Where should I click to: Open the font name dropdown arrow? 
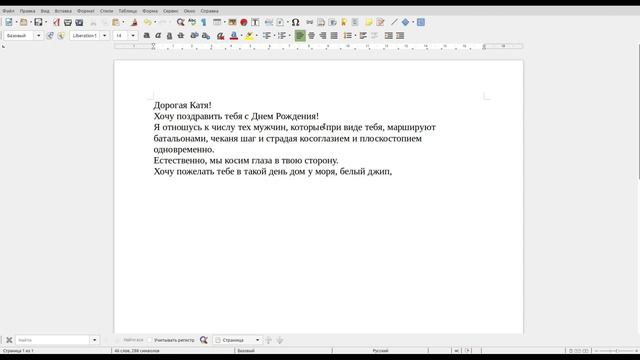104,36
